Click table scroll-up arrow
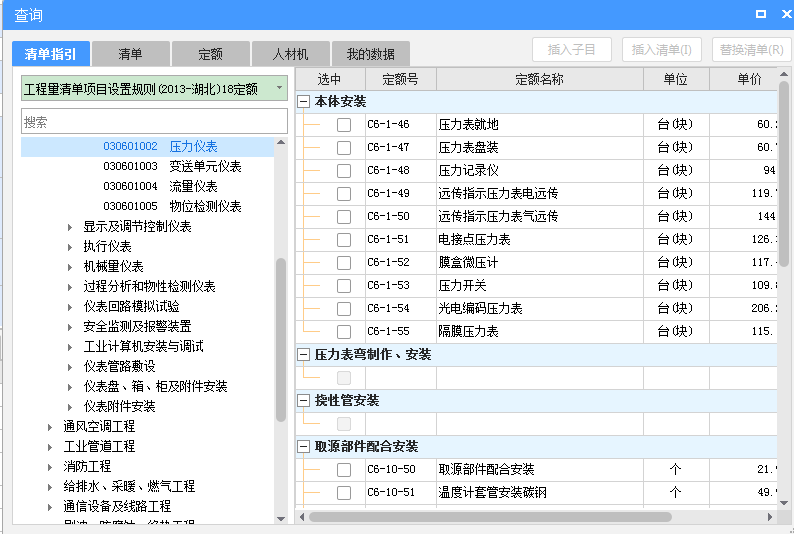Viewport: 794px width, 534px height. coord(784,74)
